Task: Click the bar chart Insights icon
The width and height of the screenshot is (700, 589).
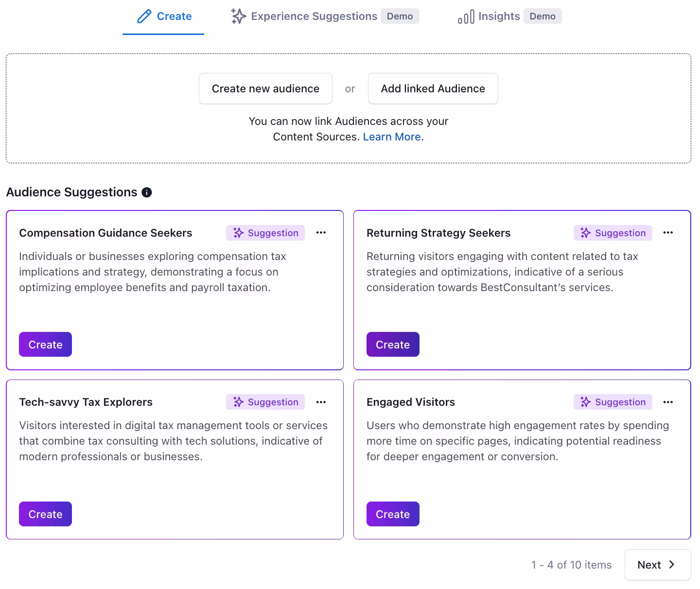Action: 466,17
